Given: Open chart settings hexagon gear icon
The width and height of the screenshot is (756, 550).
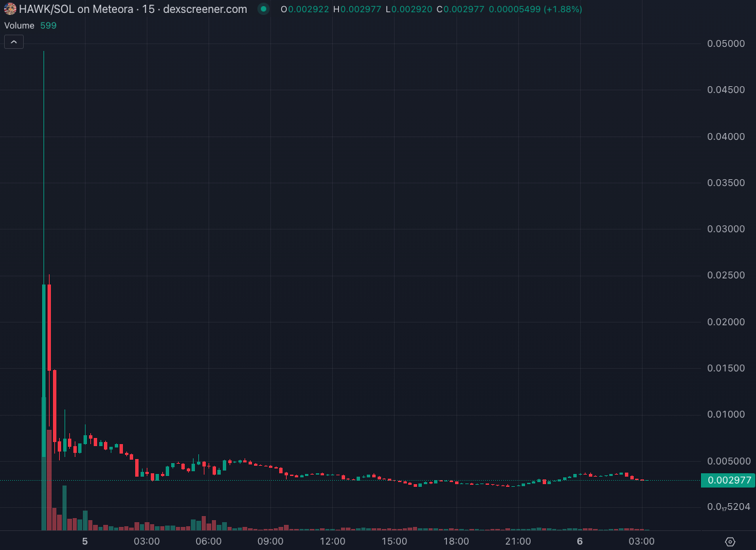Looking at the screenshot, I should 730,541.
